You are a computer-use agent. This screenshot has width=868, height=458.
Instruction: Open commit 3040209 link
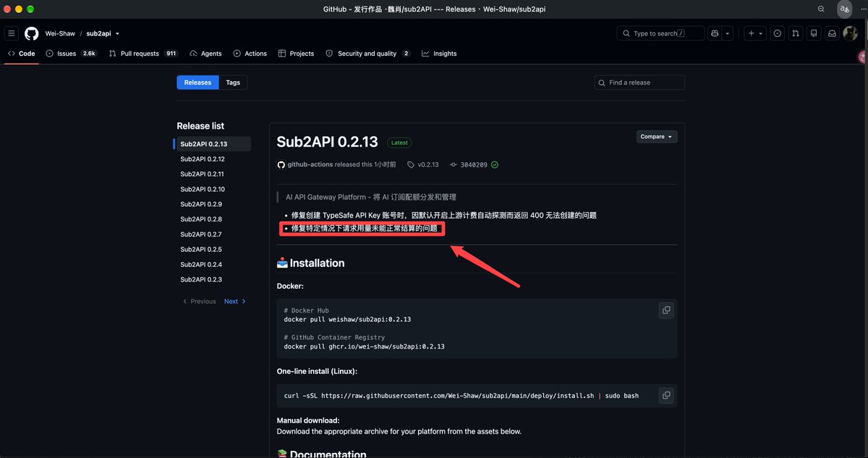click(469, 165)
